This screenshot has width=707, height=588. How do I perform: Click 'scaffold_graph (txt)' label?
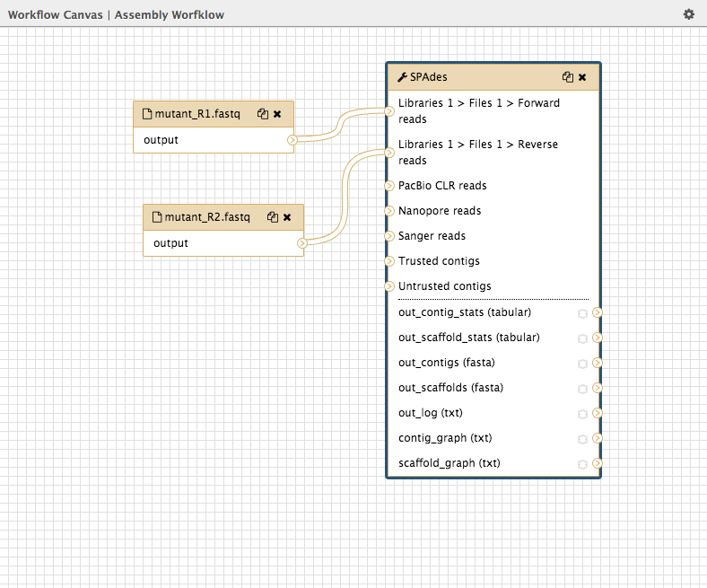[450, 463]
